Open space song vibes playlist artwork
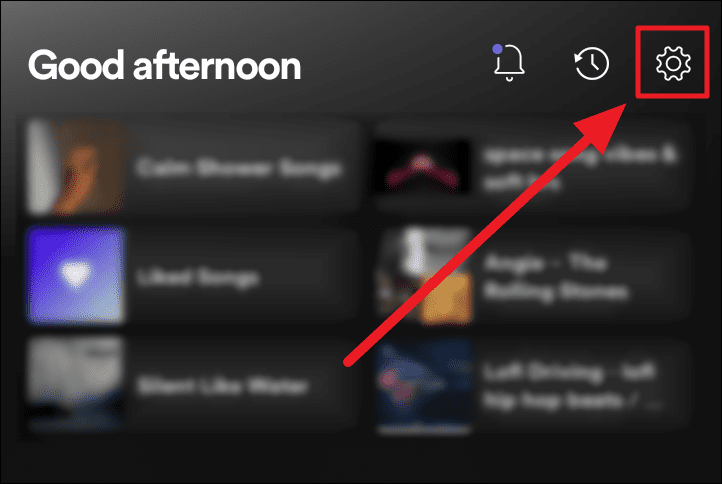This screenshot has height=484, width=722. pos(422,167)
